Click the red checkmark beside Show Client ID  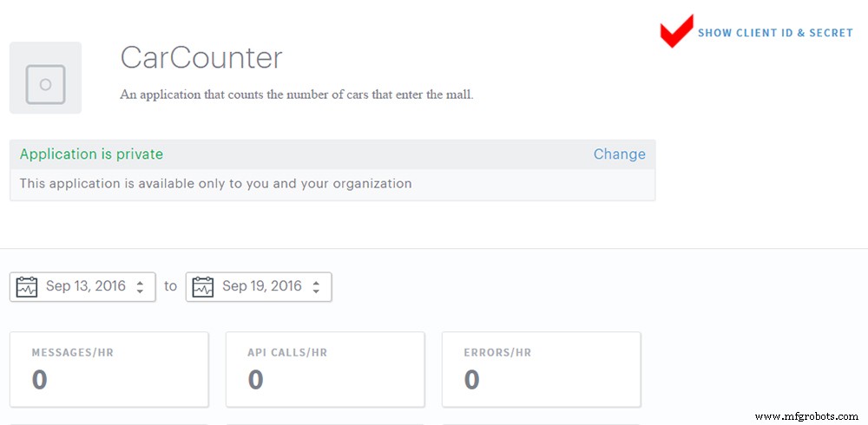[676, 31]
